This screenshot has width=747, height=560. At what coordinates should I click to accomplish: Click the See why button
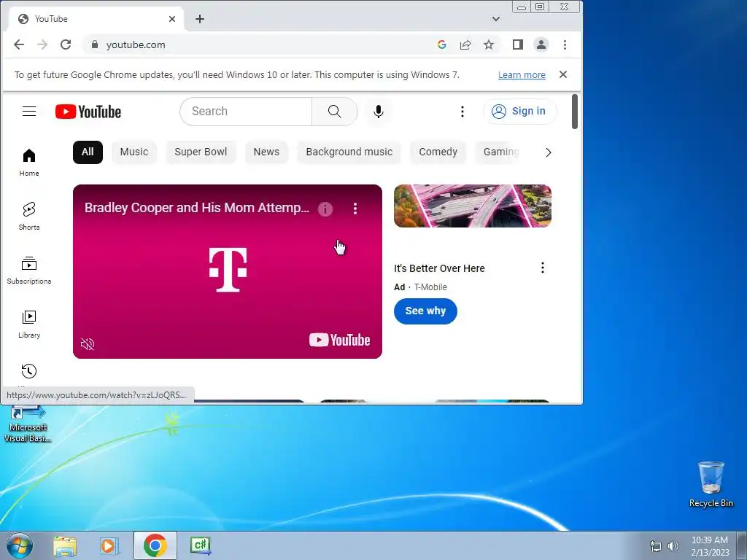[x=425, y=311]
